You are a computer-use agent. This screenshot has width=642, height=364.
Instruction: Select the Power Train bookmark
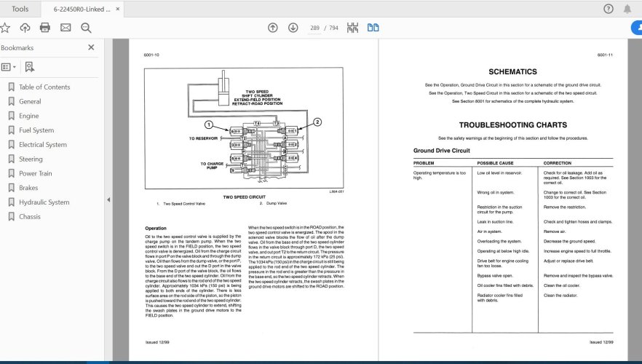click(x=35, y=173)
